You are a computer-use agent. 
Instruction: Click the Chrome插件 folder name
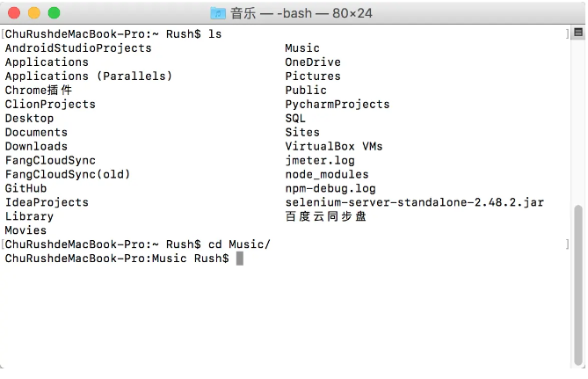[x=39, y=90]
